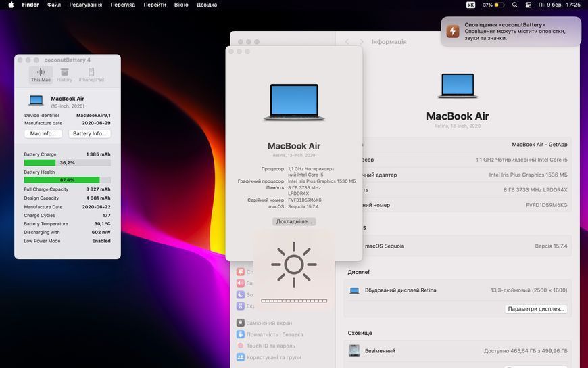Click the Discharging with 602 mW value
This screenshot has width=588, height=368.
[101, 232]
